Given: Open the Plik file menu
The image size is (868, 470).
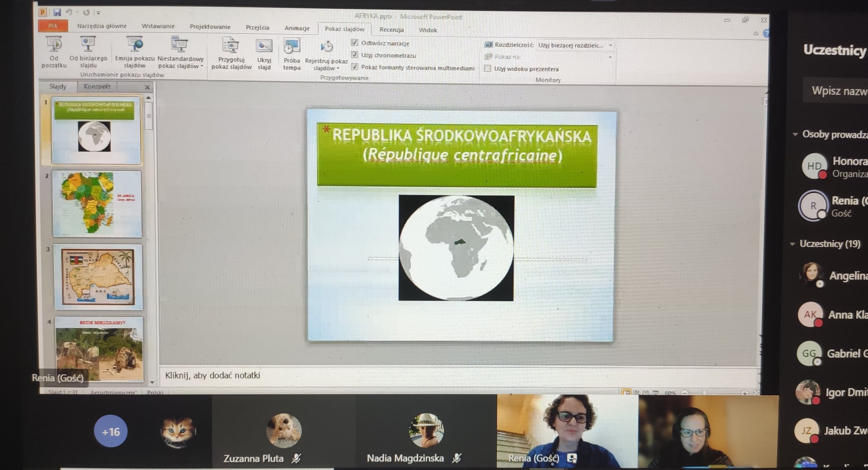Looking at the screenshot, I should click(53, 26).
